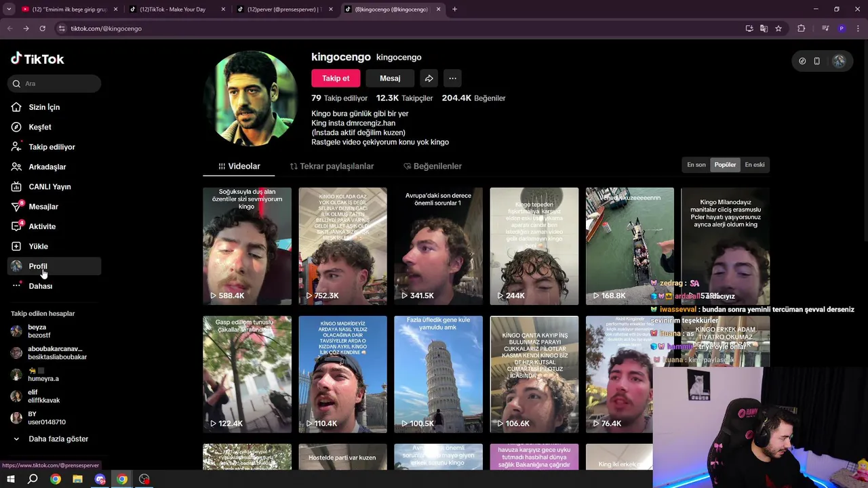Switch to TikTok - Make Your Day tab
The height and width of the screenshot is (488, 868).
point(178,9)
